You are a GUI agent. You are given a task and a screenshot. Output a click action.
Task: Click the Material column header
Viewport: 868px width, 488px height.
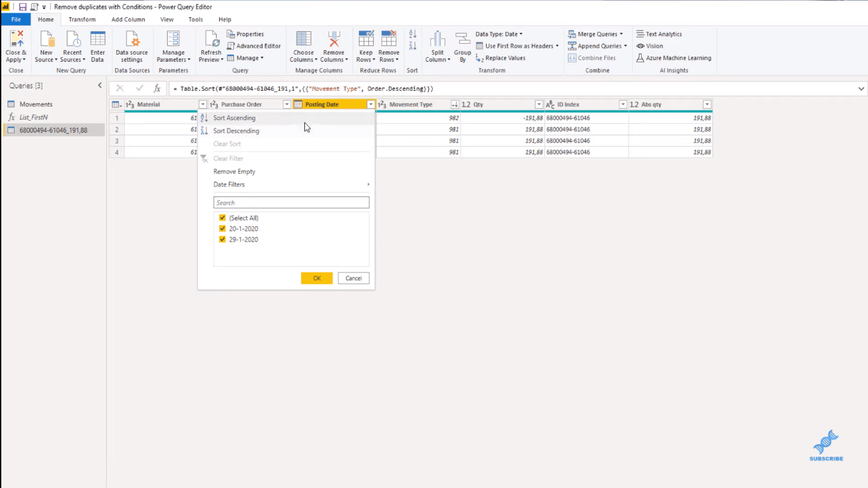(x=166, y=104)
